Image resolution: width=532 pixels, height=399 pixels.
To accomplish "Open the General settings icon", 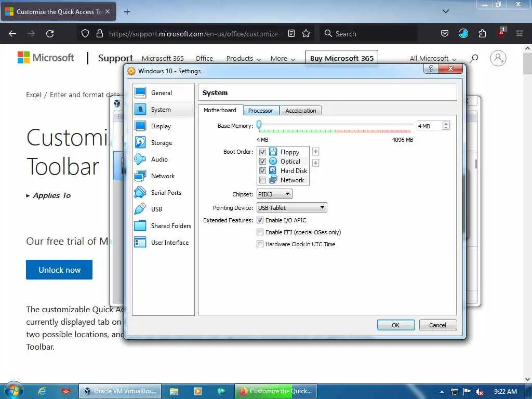I will coord(140,92).
